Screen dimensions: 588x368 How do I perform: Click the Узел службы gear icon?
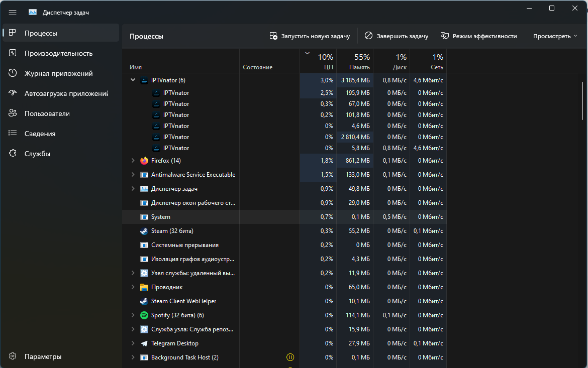pos(144,273)
